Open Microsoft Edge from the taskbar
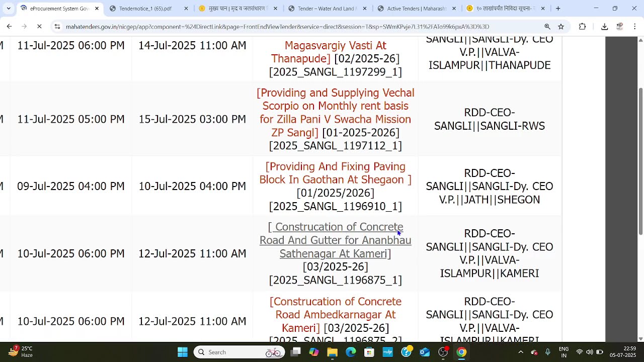 pos(351,352)
